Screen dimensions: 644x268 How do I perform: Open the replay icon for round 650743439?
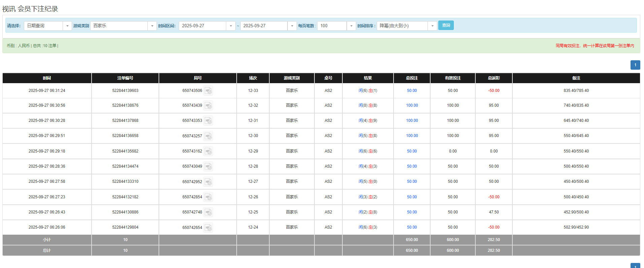[208, 106]
